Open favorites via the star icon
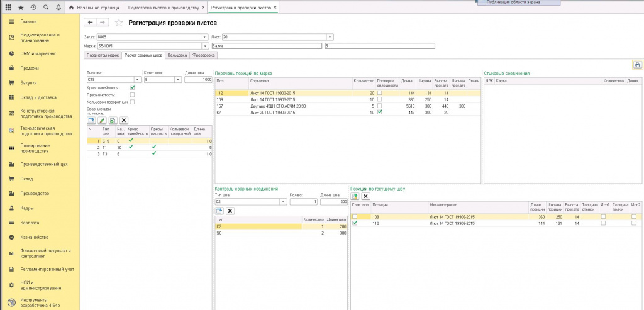Image resolution: width=644 pixels, height=310 pixels. pos(21,8)
